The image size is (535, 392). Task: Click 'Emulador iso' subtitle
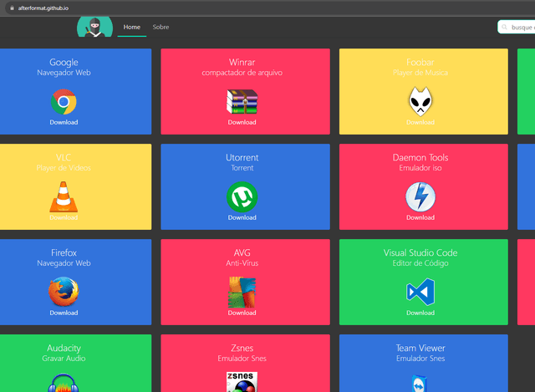click(x=420, y=167)
